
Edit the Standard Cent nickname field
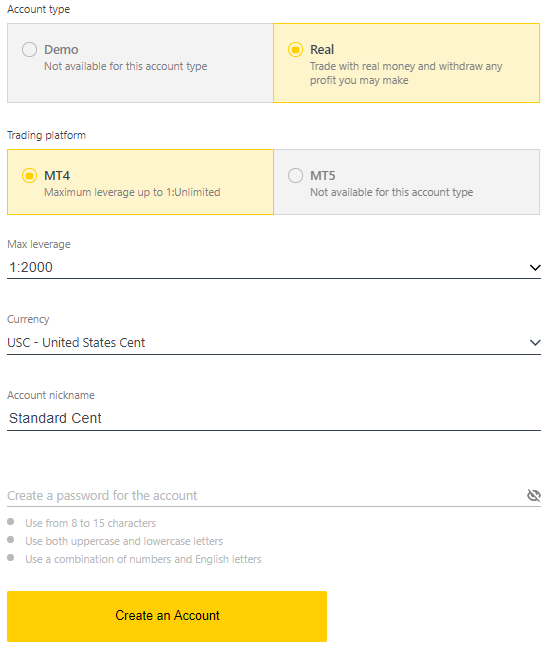[274, 418]
